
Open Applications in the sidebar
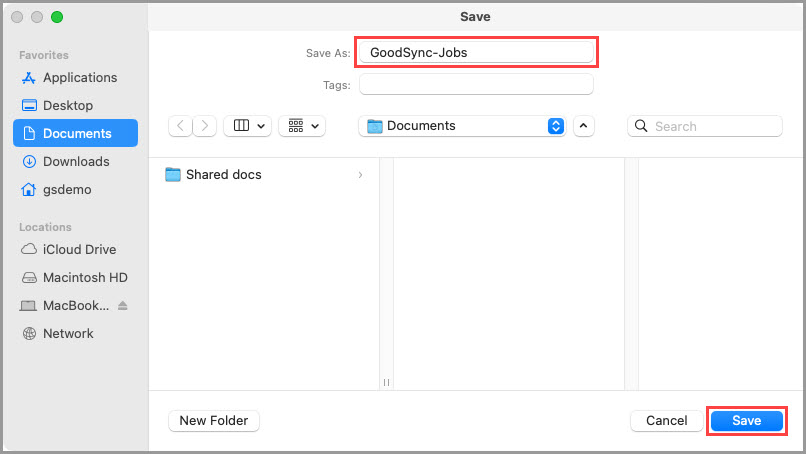coord(75,78)
